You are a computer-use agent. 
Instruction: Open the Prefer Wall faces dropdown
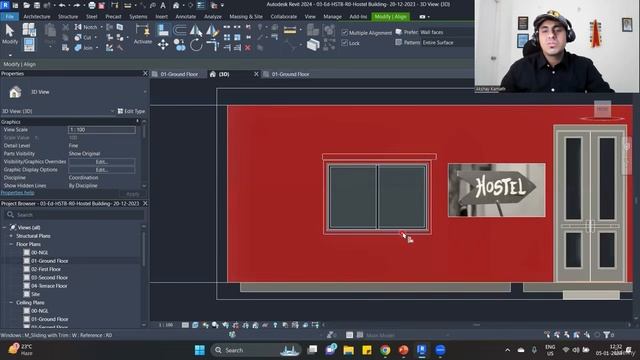pyautogui.click(x=446, y=32)
